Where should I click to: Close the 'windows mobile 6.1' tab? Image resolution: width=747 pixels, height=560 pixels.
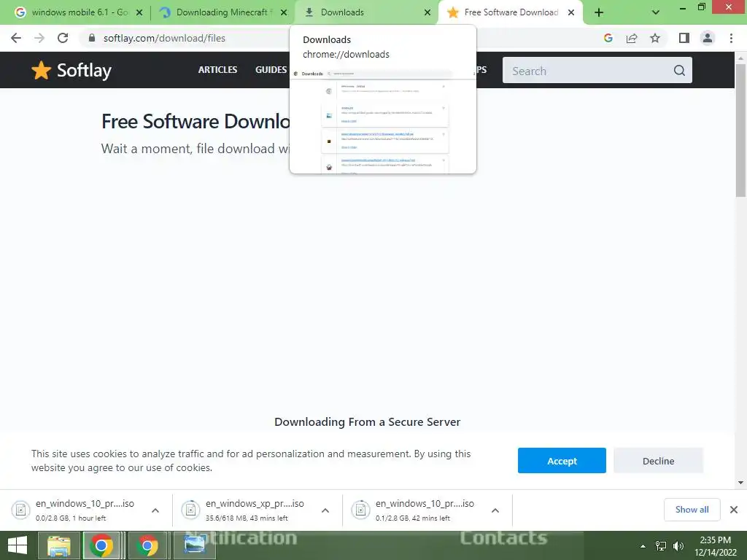(139, 13)
